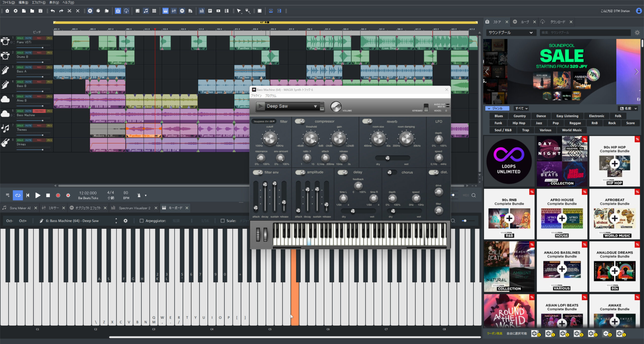Click the music note Song Maker toolbar icon
The width and height of the screenshot is (644, 344).
(146, 11)
